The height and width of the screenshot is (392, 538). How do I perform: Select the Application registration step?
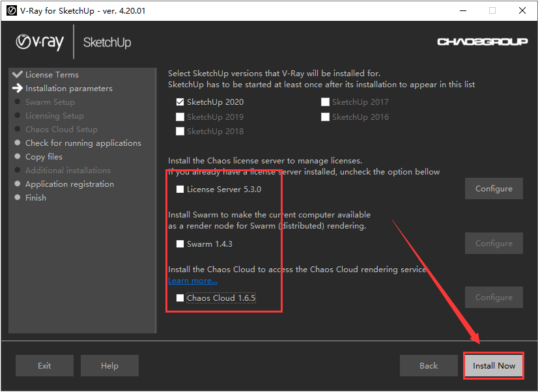[x=70, y=184]
